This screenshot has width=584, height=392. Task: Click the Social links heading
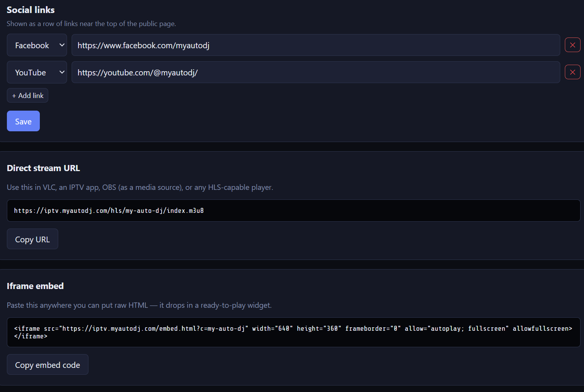[31, 10]
